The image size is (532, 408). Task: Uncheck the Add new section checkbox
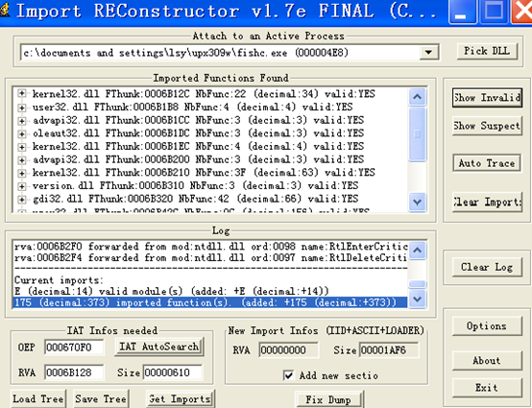click(x=288, y=375)
